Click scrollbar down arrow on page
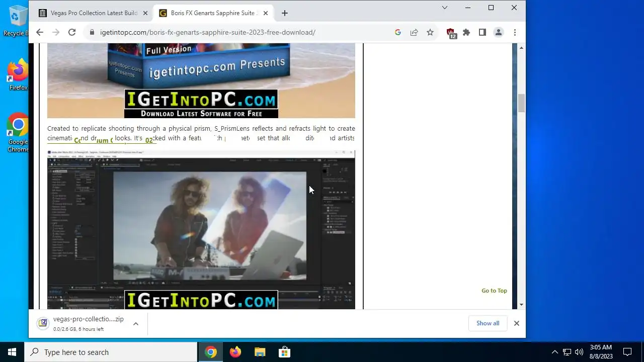 point(521,305)
